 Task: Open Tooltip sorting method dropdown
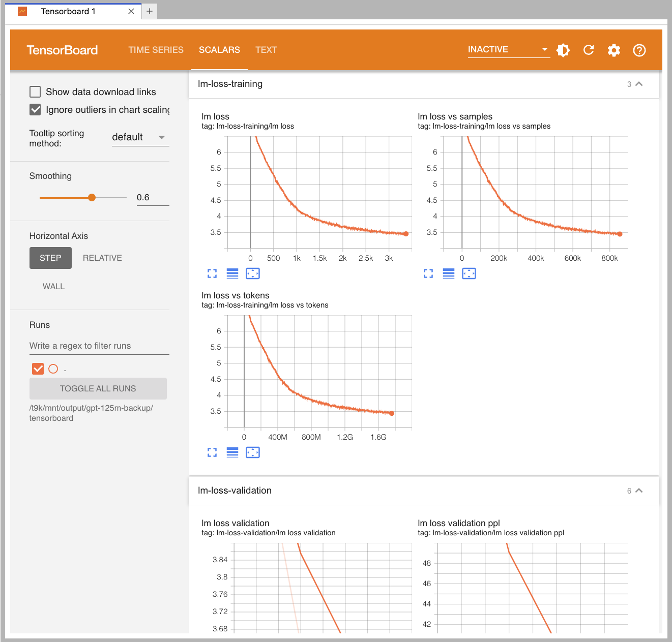pyautogui.click(x=140, y=137)
